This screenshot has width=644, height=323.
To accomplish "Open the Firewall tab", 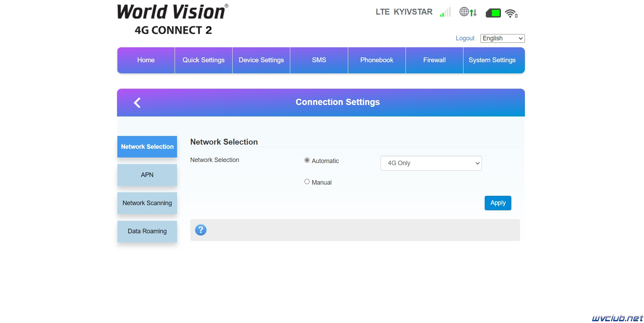I will pos(434,60).
